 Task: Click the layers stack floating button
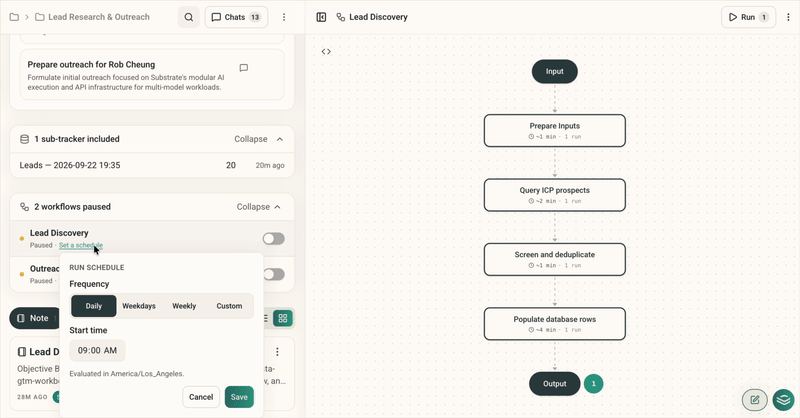point(784,400)
